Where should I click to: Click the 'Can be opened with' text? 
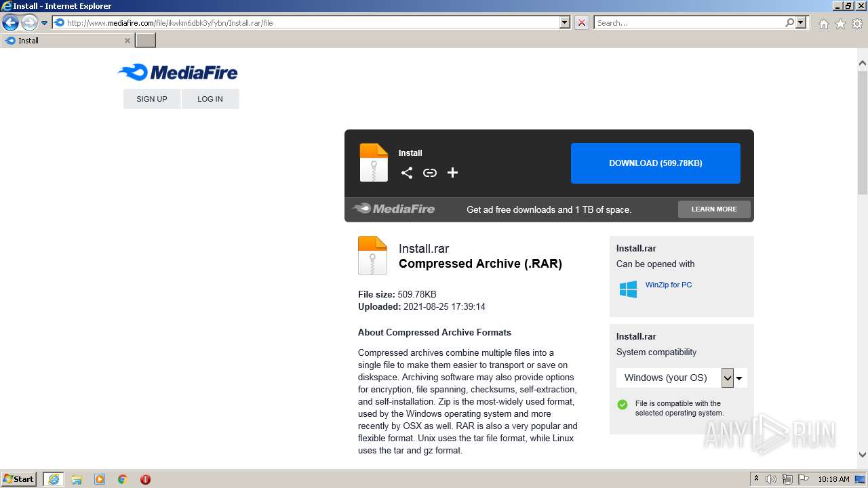pyautogui.click(x=656, y=264)
